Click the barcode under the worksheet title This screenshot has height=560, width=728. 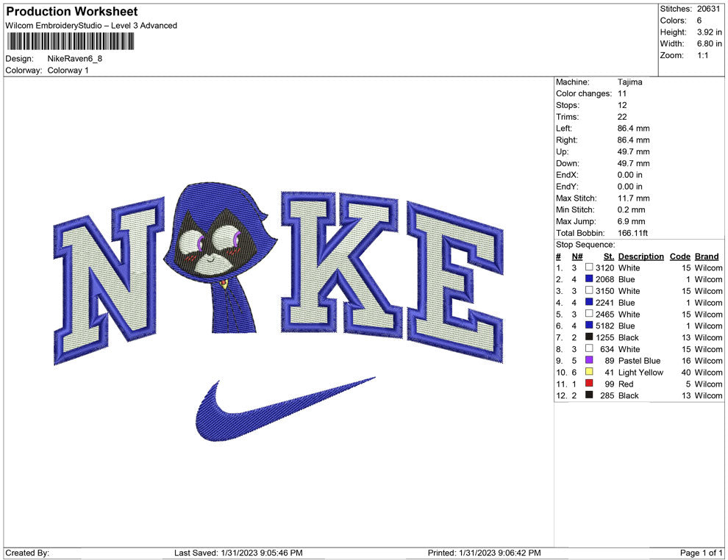point(70,41)
